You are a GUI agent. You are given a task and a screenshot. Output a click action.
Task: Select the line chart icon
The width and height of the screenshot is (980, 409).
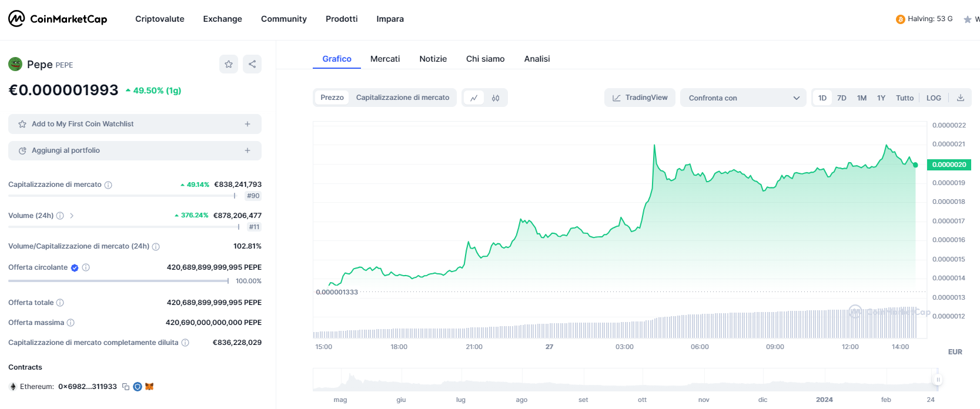click(474, 98)
